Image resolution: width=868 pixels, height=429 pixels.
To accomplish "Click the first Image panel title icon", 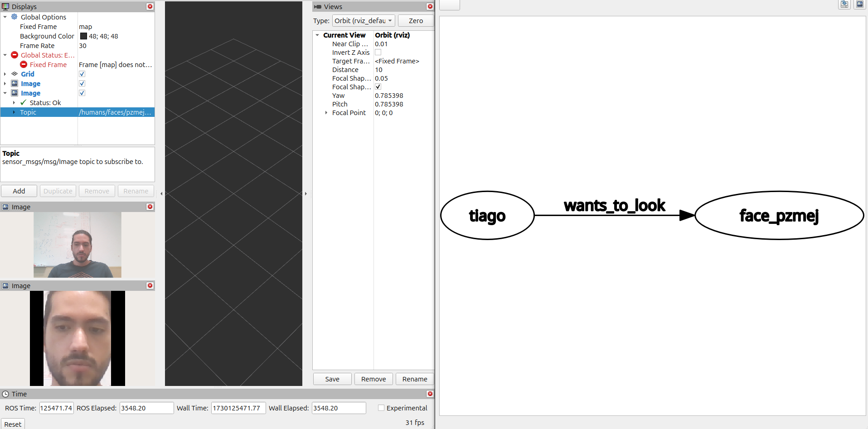I will (5, 207).
